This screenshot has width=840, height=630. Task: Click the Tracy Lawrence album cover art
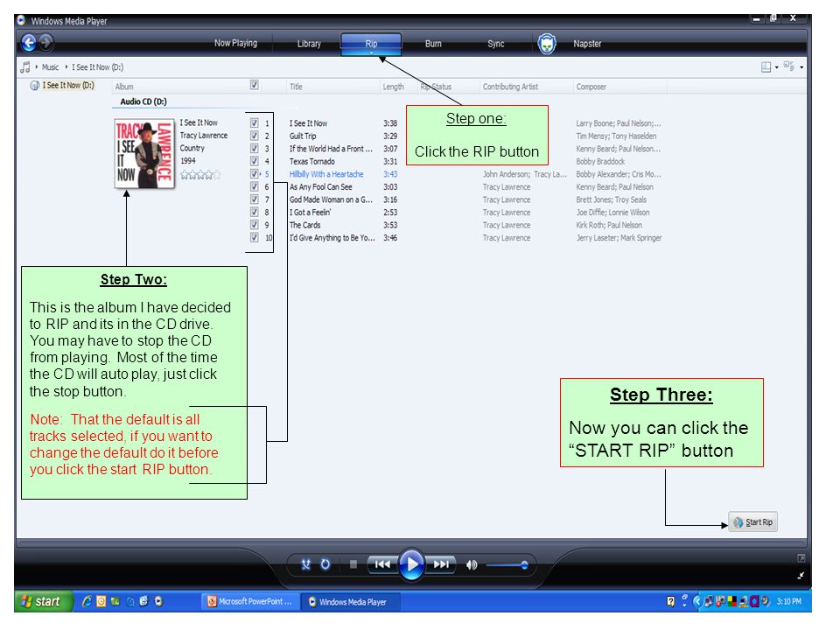pyautogui.click(x=144, y=153)
